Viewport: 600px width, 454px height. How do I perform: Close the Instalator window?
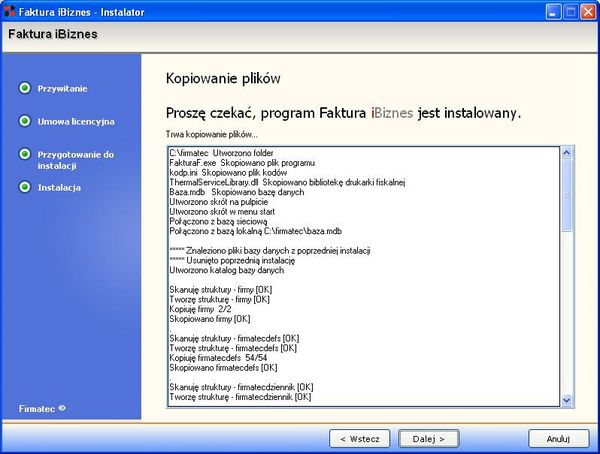point(588,12)
